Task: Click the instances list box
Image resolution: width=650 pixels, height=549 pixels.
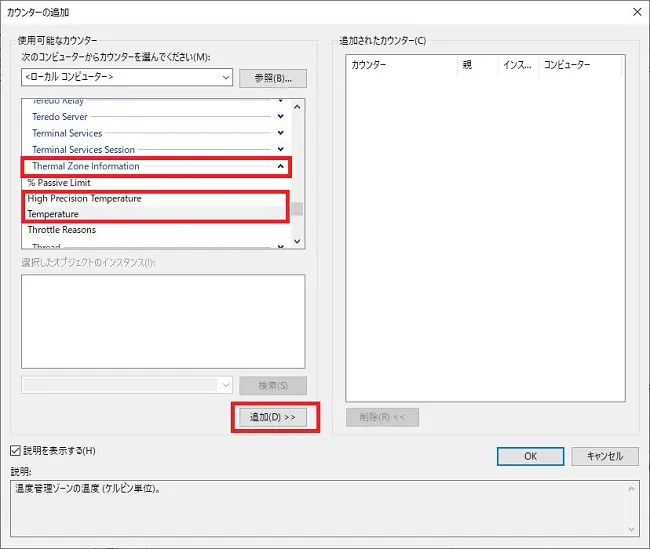Action: [x=163, y=321]
